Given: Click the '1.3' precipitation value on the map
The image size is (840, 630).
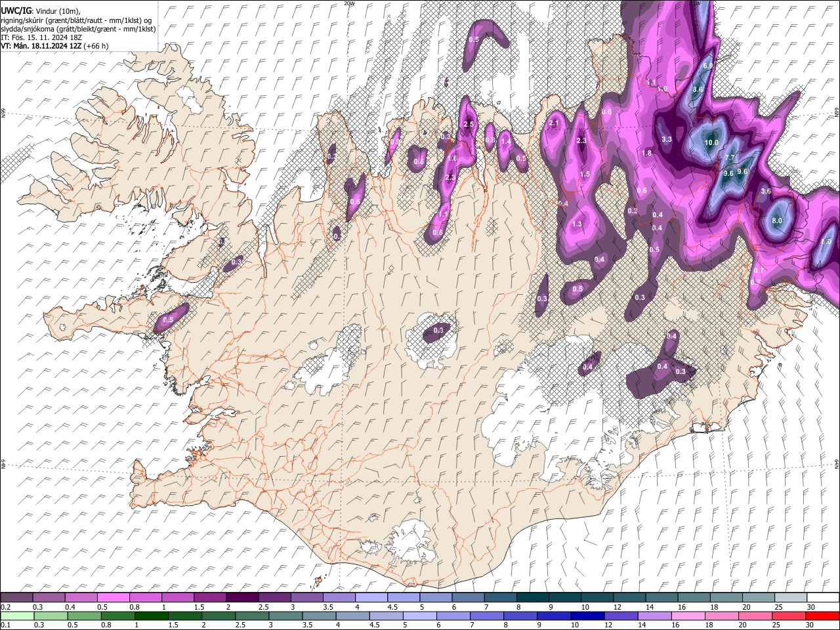Looking at the screenshot, I should [x=577, y=224].
